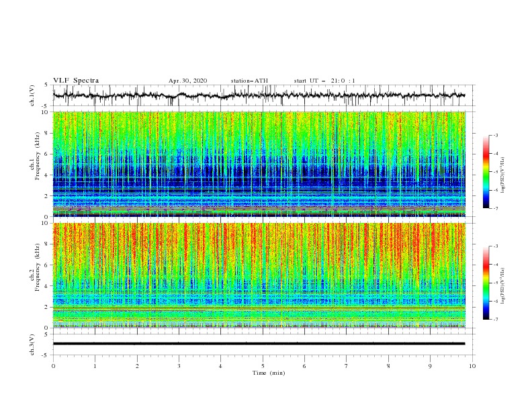Click the ch.2 spectrogram panel
This screenshot has height=411, width=532.
259,275
